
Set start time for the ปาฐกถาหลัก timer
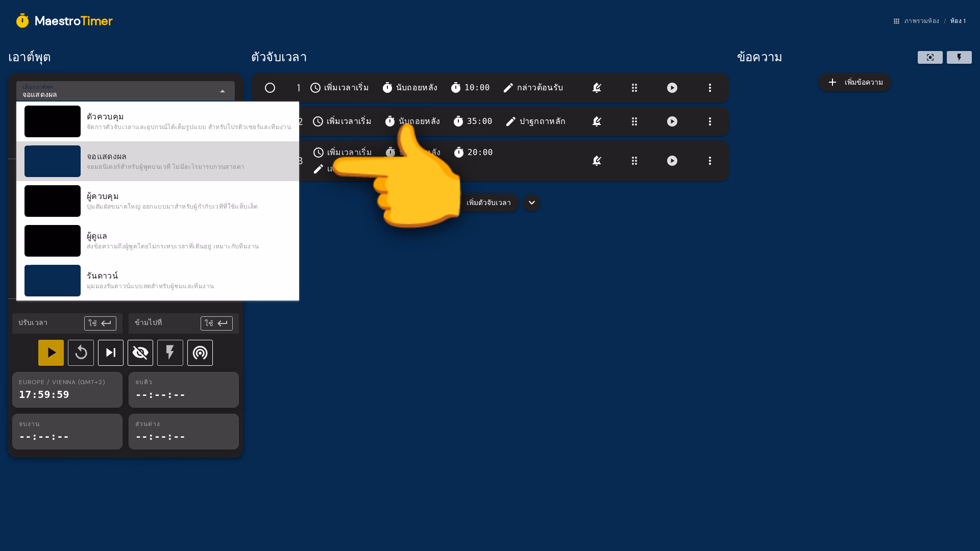click(342, 121)
